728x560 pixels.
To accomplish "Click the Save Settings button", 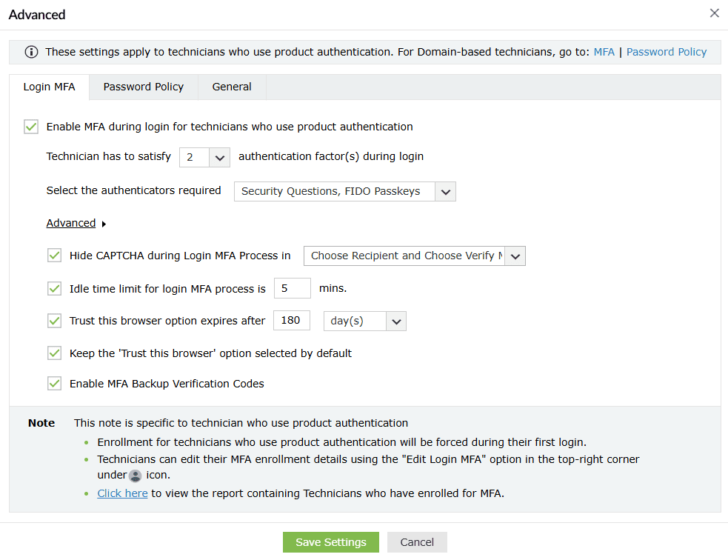I will coord(330,541).
